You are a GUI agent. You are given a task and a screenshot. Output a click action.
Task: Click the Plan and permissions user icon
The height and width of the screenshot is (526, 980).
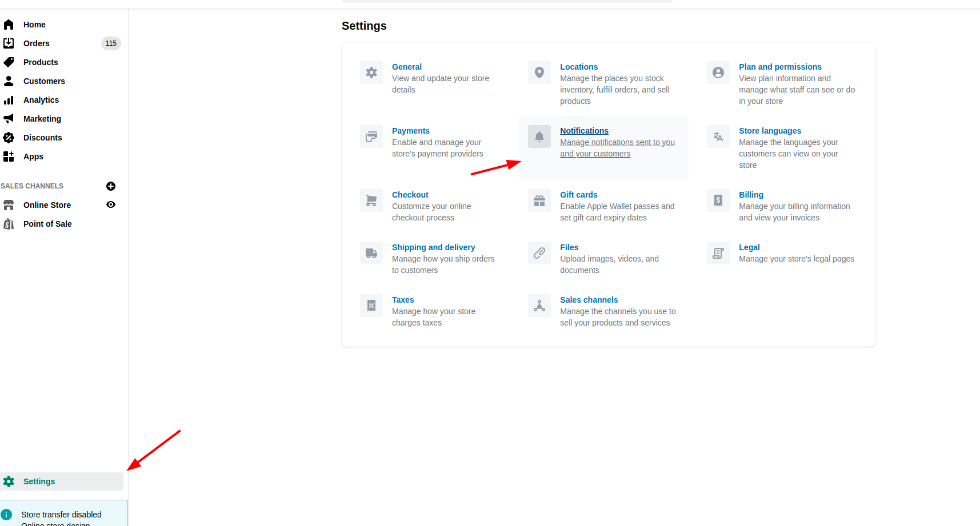(718, 73)
